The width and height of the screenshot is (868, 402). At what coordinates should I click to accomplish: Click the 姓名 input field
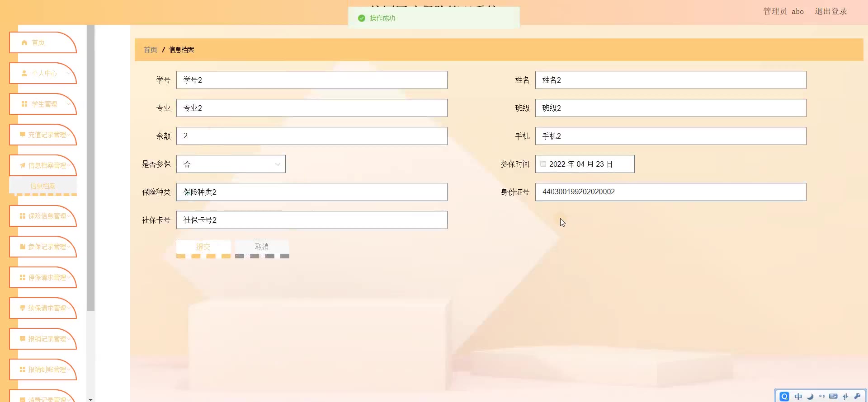click(671, 80)
